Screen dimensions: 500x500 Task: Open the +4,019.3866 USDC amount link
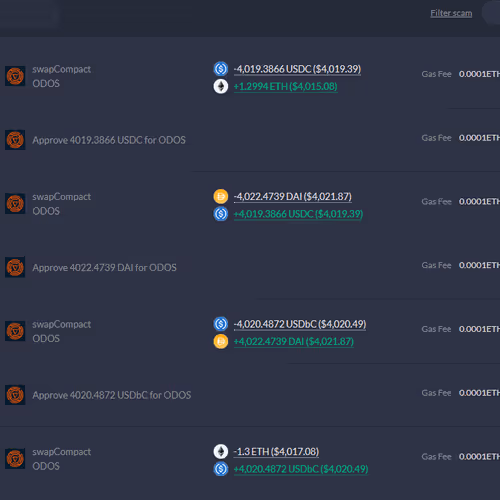click(x=298, y=214)
